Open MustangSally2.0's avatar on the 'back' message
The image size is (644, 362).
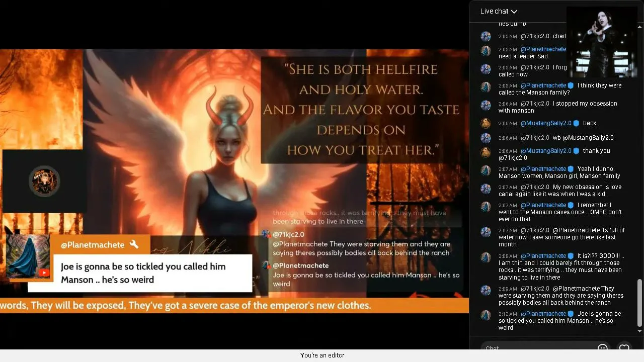point(486,123)
